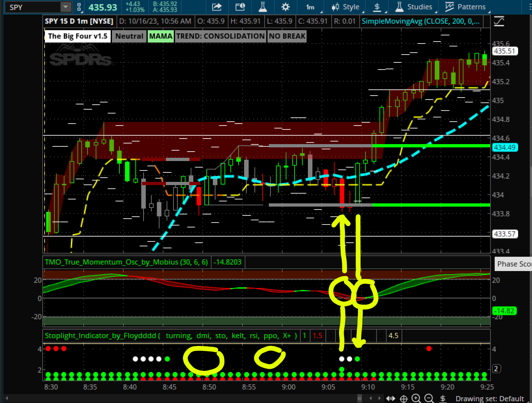Click the Phase Score button
Screen dimensions: 532x403
(x=514, y=264)
